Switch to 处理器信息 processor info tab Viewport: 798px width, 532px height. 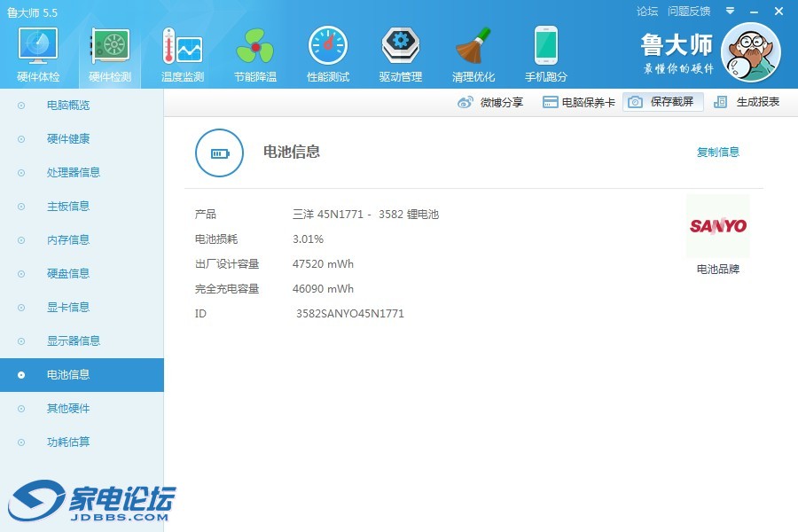tap(73, 173)
